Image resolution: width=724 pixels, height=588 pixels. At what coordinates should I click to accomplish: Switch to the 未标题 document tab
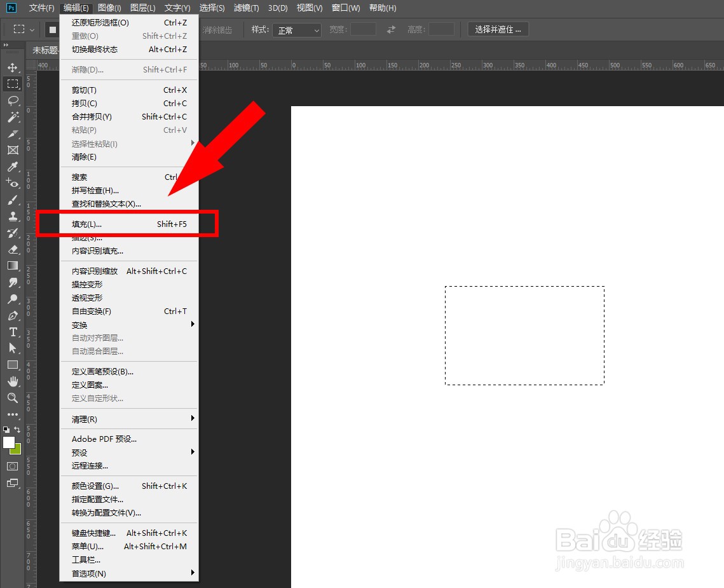44,50
